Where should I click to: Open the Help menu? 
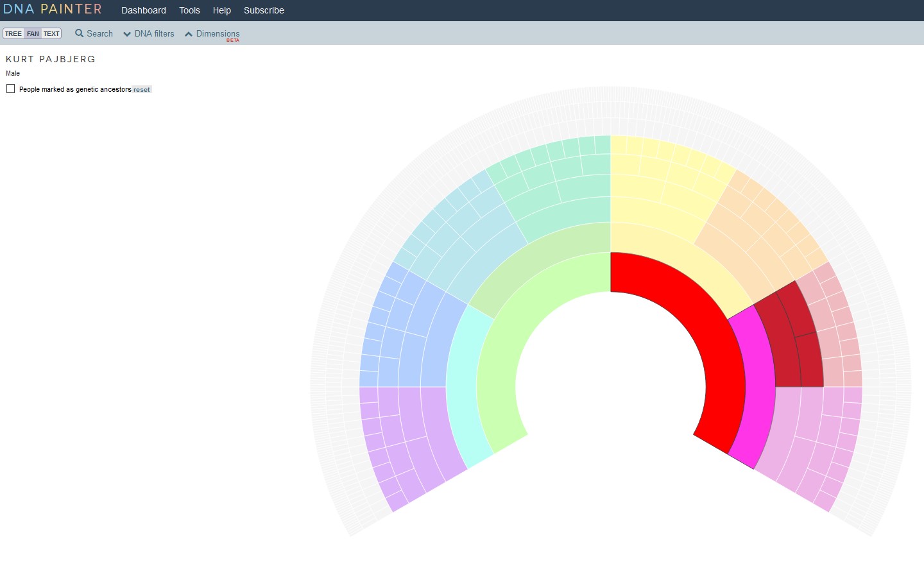tap(222, 10)
